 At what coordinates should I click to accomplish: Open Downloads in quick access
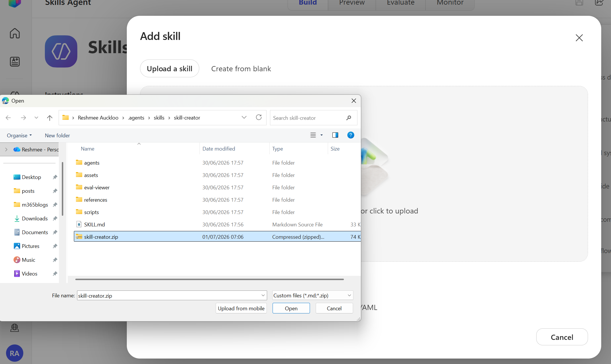pos(35,218)
